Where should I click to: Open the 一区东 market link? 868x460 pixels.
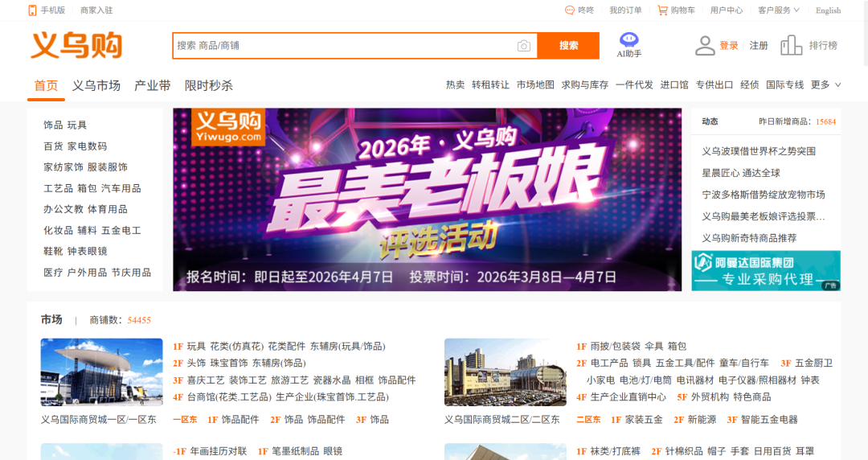point(185,420)
